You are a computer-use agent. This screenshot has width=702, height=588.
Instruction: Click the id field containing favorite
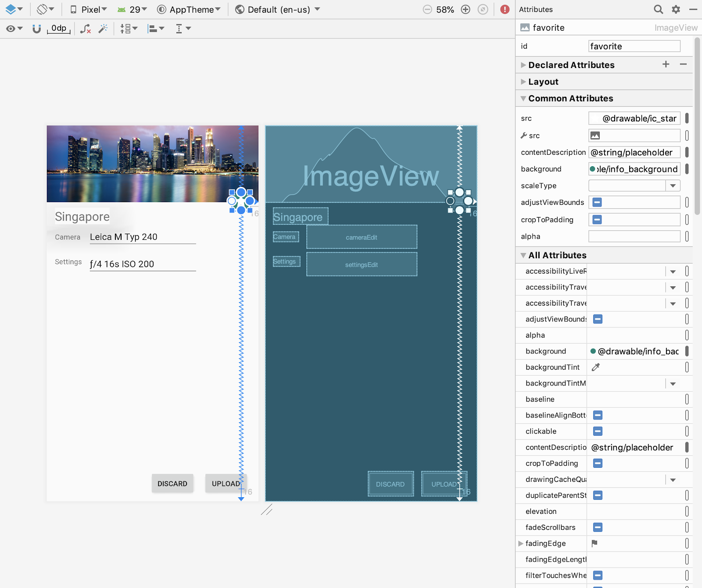click(x=634, y=46)
